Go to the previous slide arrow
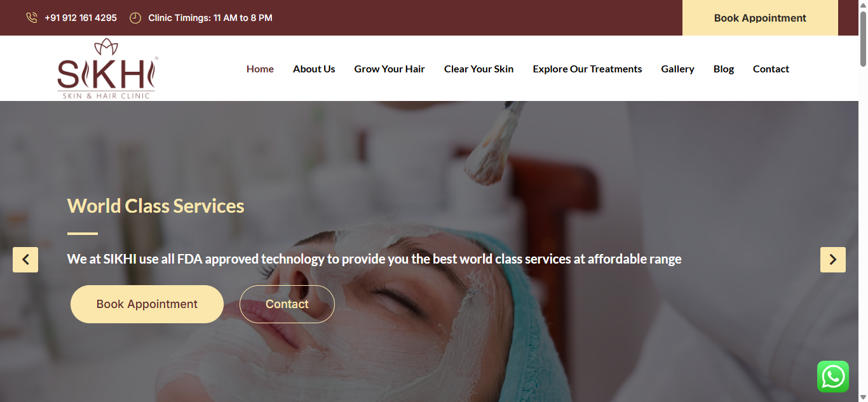Screen dimensions: 868x402 (25, 260)
